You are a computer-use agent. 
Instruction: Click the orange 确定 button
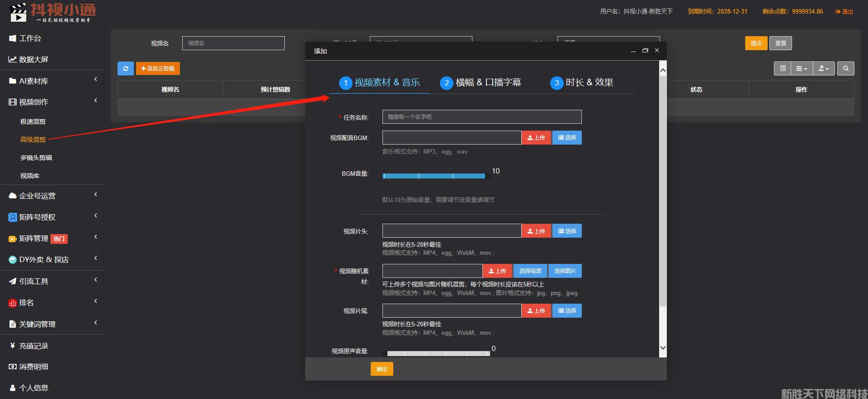coord(382,369)
